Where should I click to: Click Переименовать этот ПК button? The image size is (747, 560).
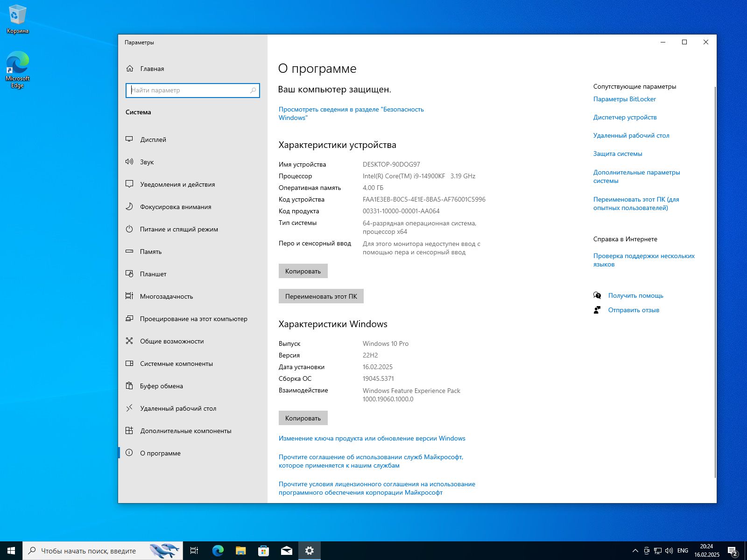[x=321, y=296]
